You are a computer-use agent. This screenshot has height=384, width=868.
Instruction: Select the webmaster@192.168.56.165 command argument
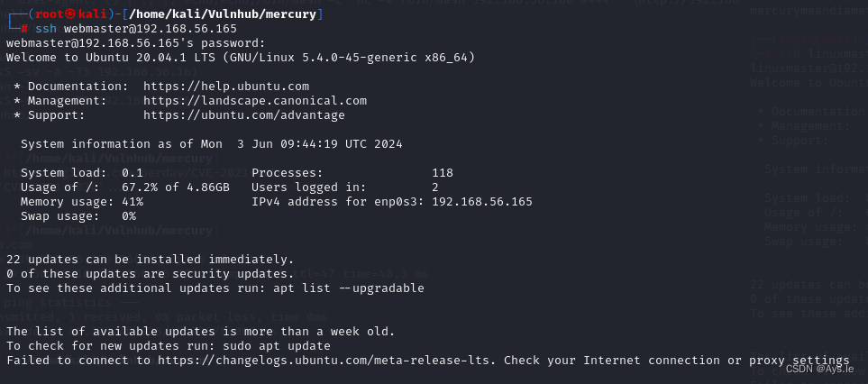point(150,29)
